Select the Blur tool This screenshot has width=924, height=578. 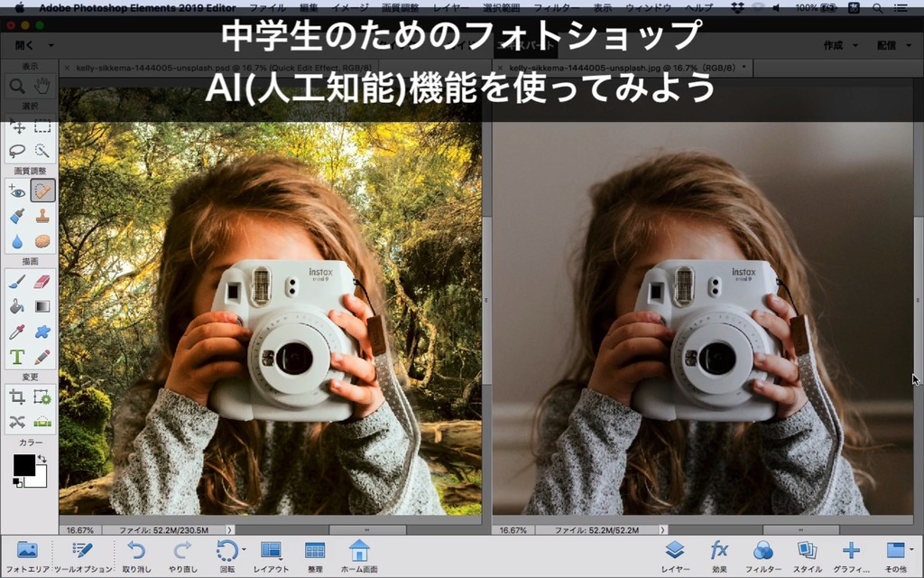pos(17,240)
